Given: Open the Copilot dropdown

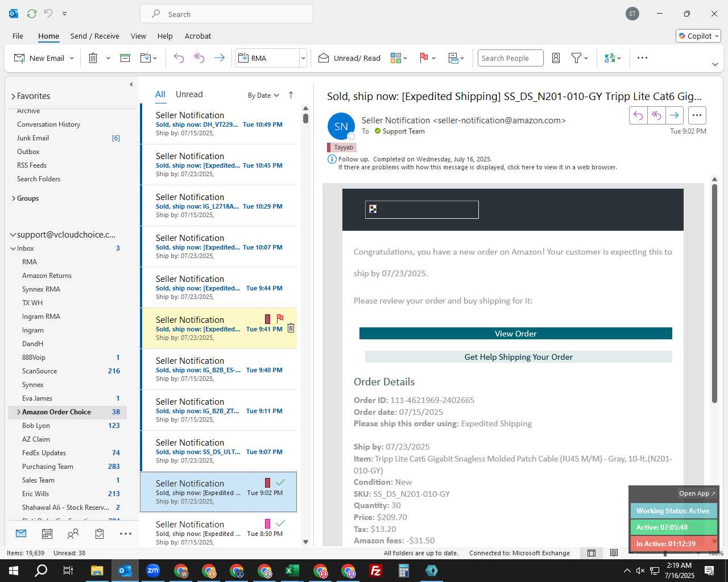Looking at the screenshot, I should [x=698, y=36].
